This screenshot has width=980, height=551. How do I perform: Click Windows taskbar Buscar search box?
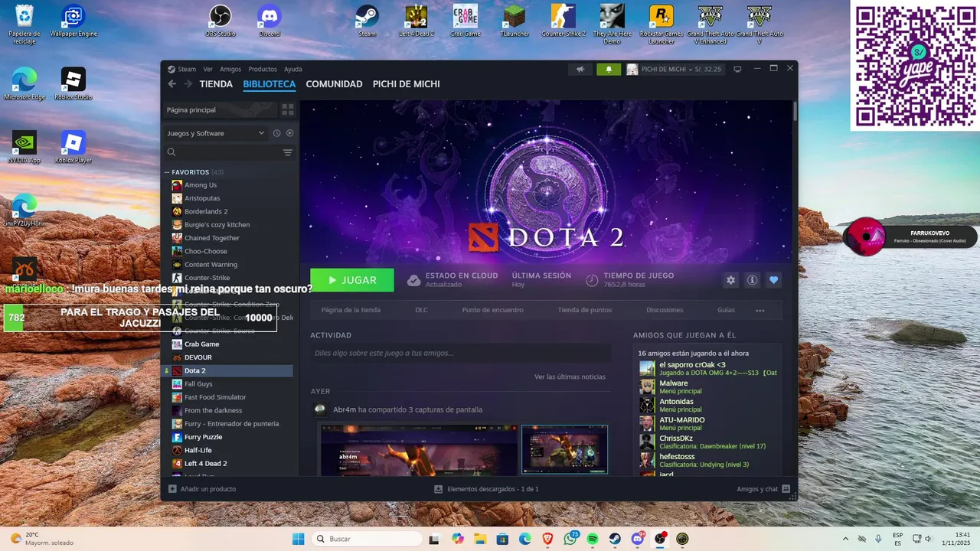367,539
